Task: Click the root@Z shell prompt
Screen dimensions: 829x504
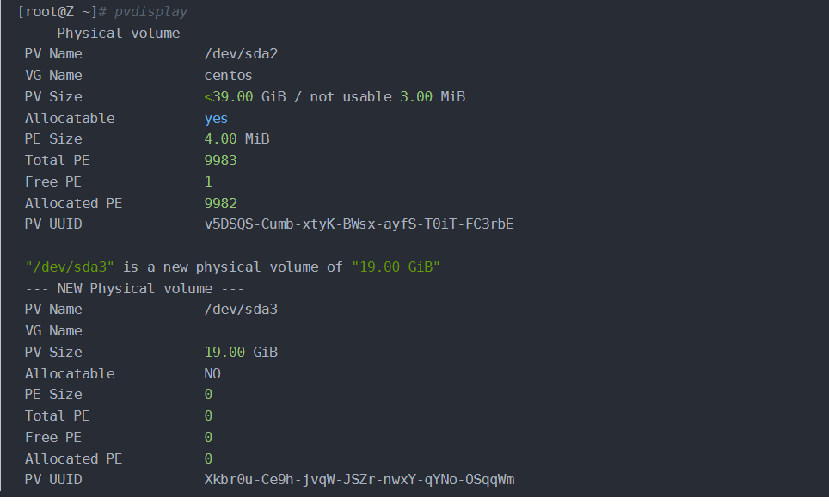Action: pos(61,12)
